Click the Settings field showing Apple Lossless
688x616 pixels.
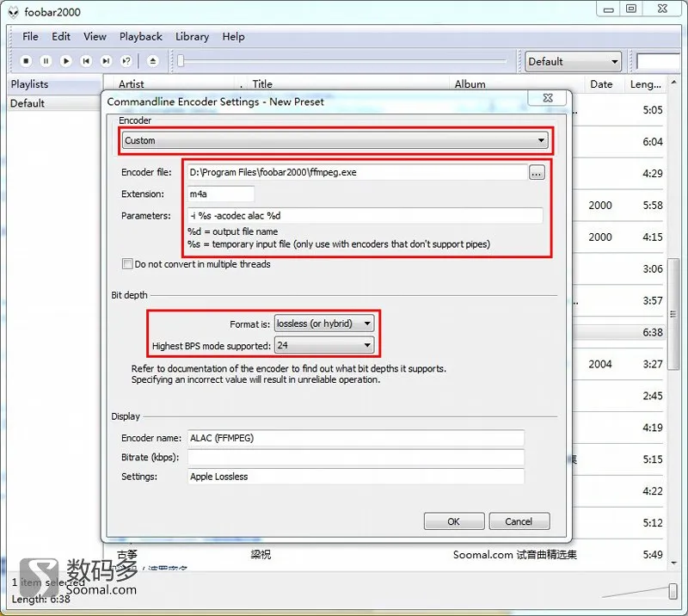pos(356,477)
